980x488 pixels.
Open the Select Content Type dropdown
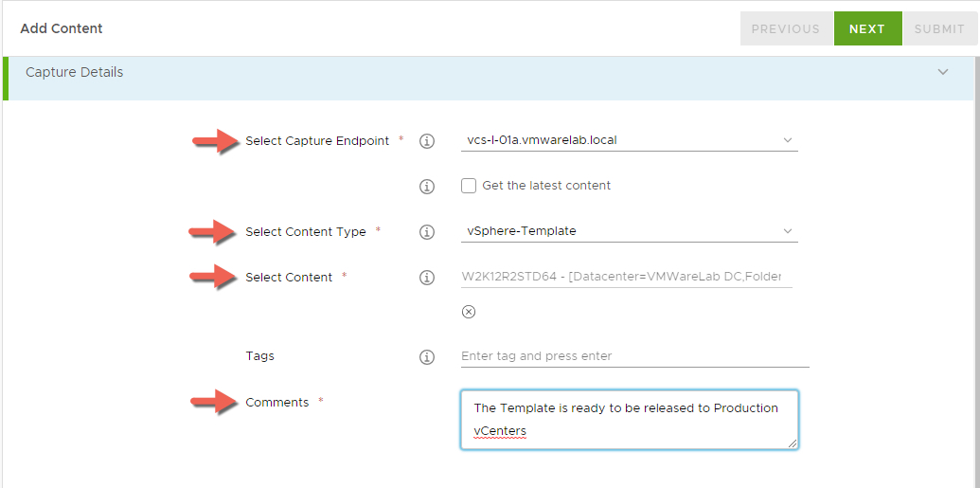click(629, 231)
